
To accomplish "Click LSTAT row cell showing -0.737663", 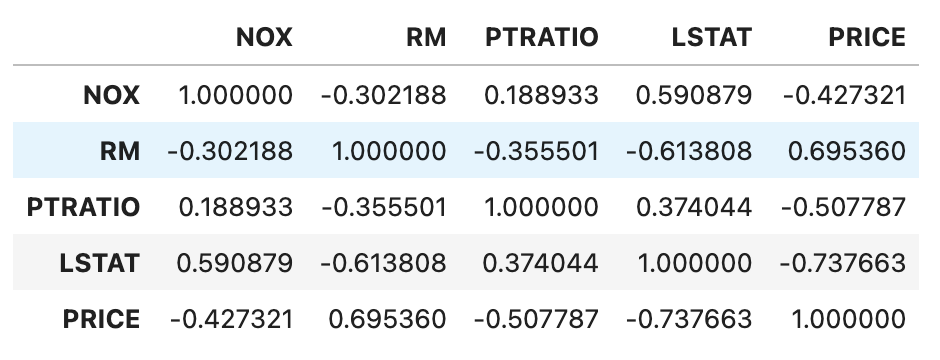I will point(842,262).
